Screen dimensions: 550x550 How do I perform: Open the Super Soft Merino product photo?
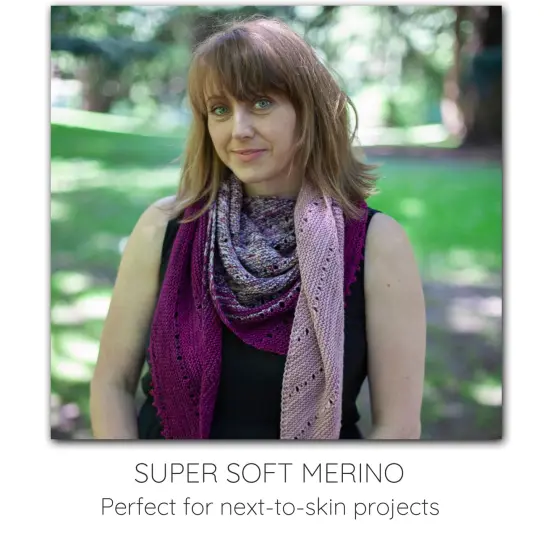tap(276, 222)
